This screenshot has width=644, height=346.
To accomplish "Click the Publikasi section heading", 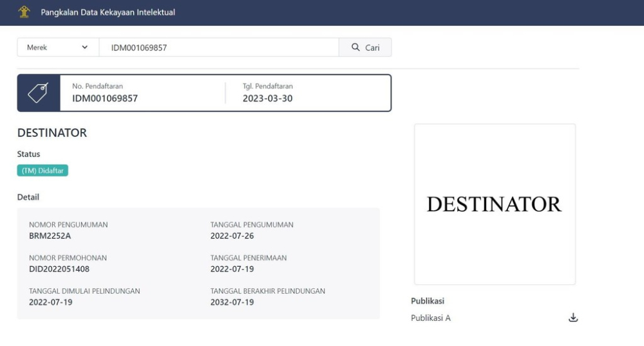I will point(428,301).
